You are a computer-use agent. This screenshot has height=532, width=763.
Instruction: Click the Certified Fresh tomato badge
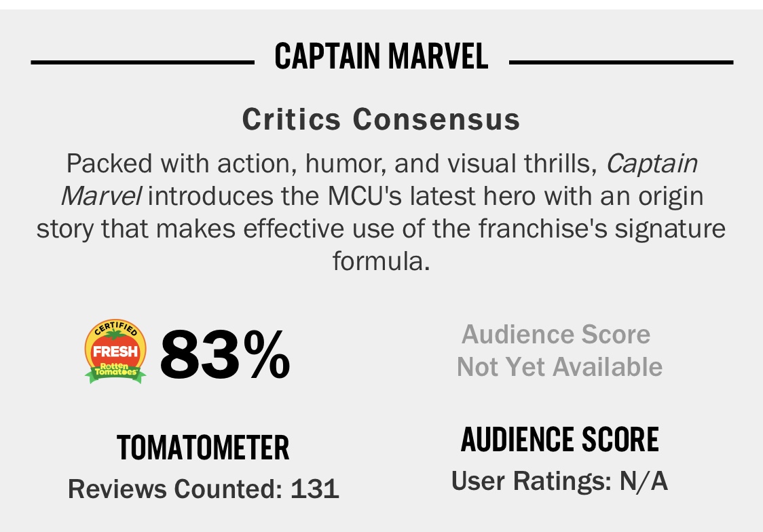click(x=115, y=351)
